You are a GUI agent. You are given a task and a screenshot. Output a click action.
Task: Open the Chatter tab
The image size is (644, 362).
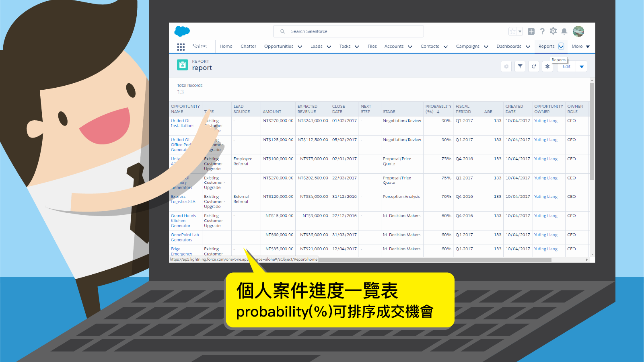248,47
